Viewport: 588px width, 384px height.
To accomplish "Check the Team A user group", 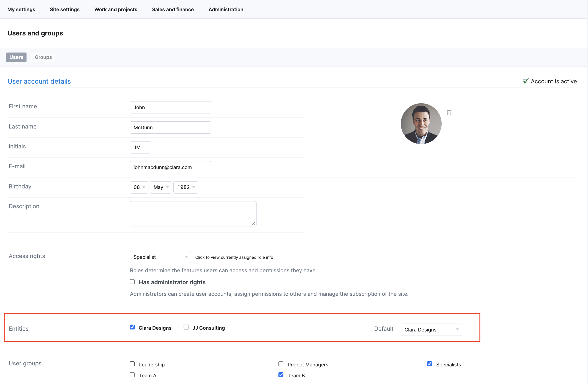I will coord(132,375).
